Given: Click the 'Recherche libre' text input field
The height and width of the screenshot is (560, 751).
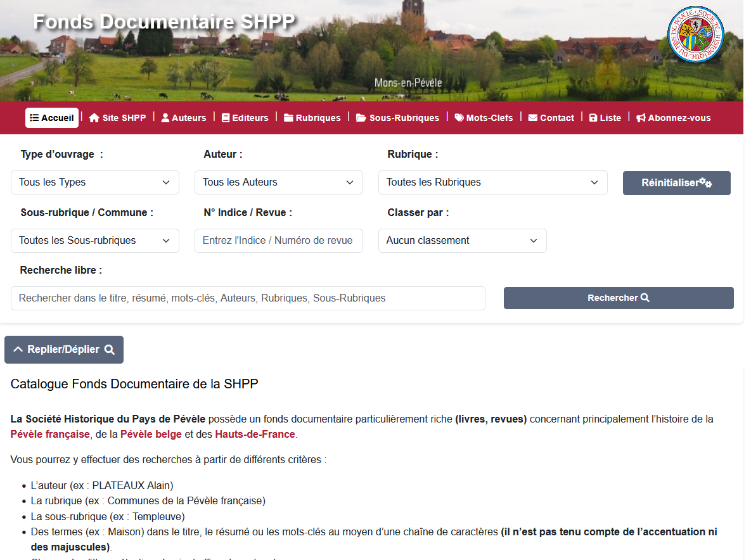Looking at the screenshot, I should click(x=248, y=298).
